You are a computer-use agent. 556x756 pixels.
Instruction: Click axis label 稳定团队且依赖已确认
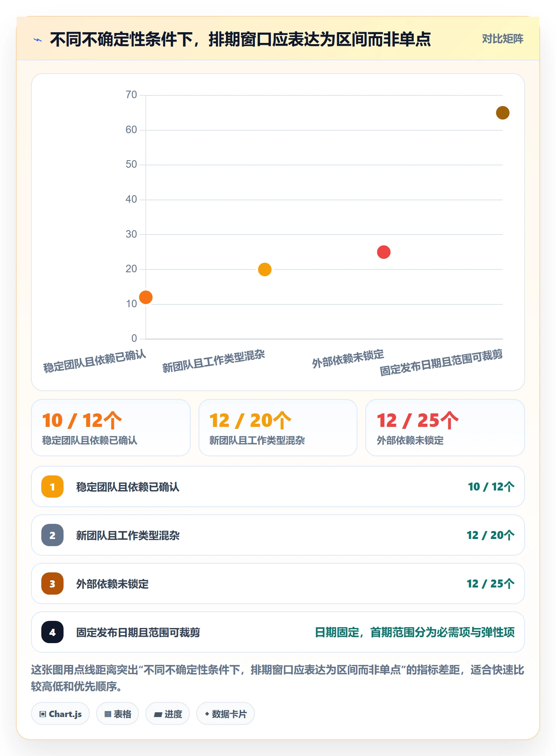(x=95, y=361)
